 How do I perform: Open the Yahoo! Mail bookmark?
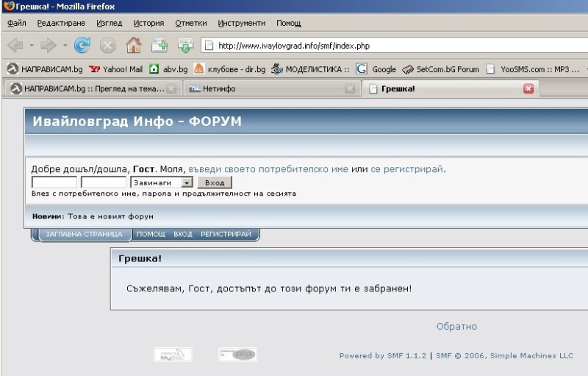[116, 69]
